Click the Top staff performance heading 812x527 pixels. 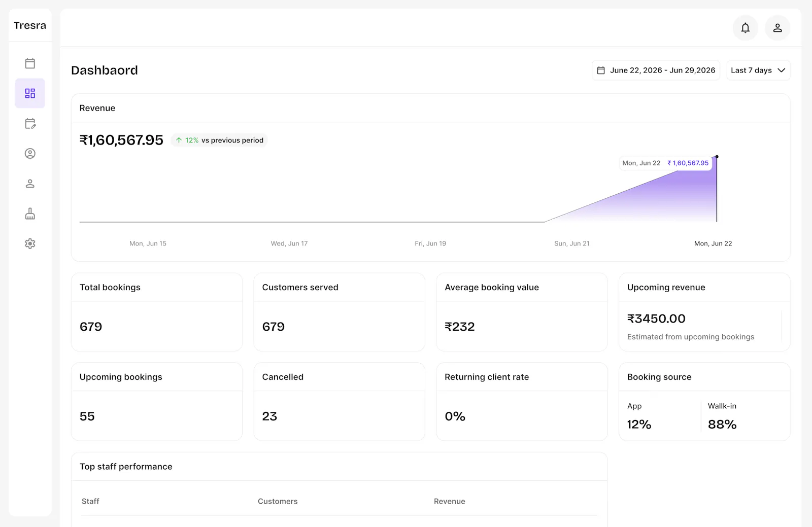click(126, 467)
